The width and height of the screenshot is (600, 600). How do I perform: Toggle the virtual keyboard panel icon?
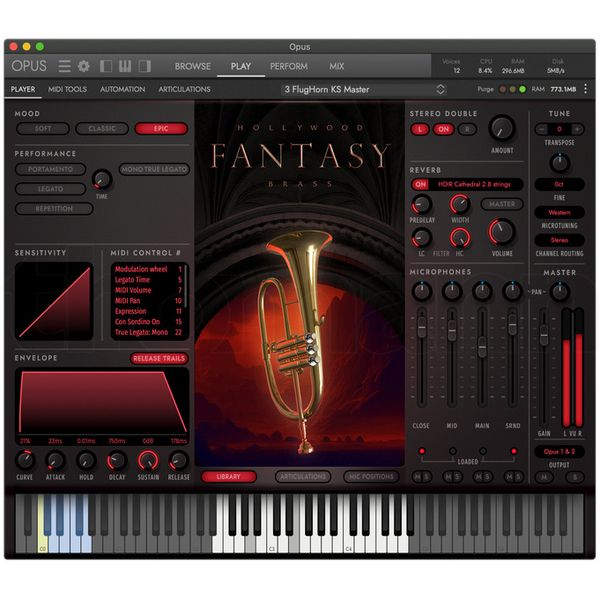pyautogui.click(x=125, y=66)
